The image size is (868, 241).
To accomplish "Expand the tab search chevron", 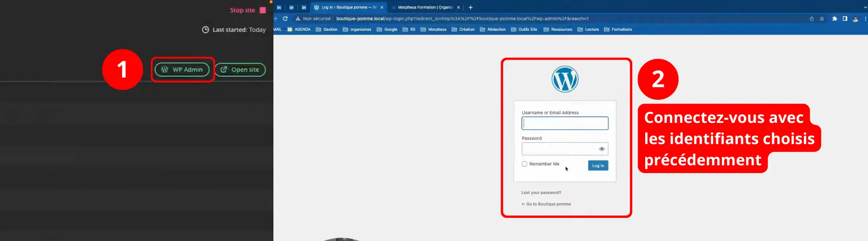I will point(866,7).
